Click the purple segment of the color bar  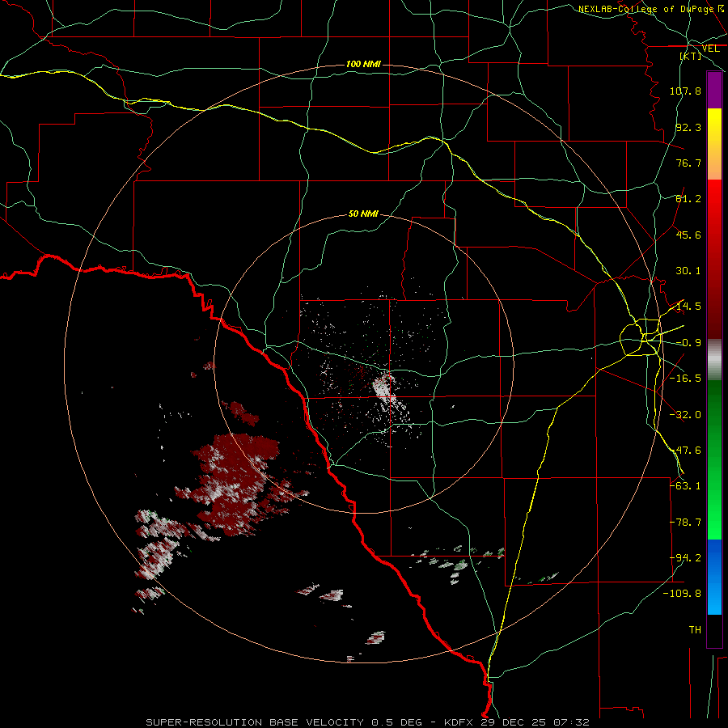(714, 91)
